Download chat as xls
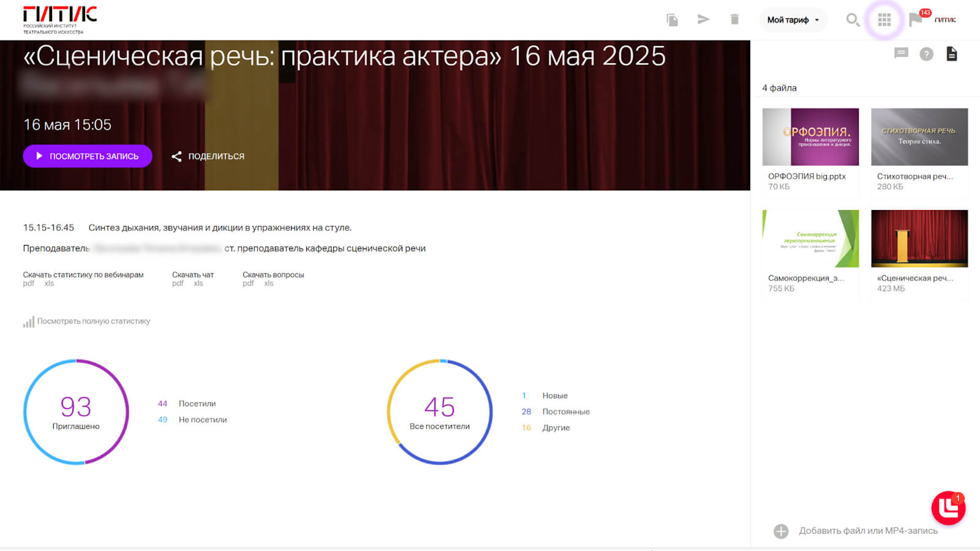980x551 pixels. tap(198, 283)
